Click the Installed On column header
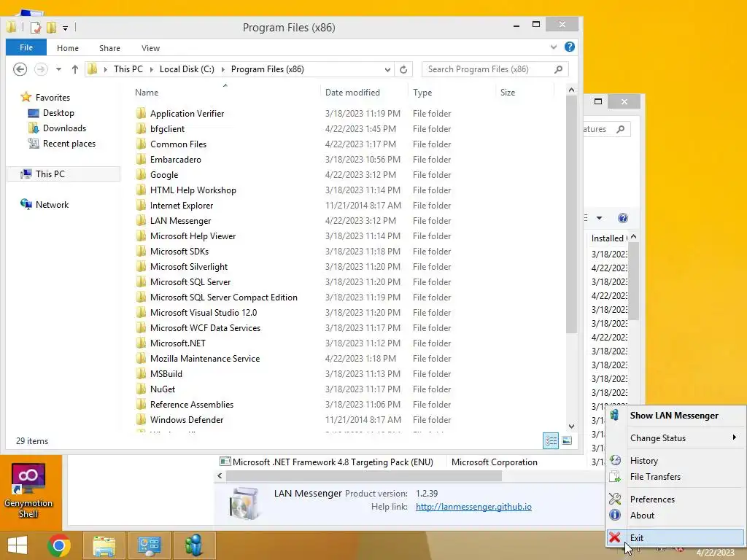This screenshot has width=747, height=560. tap(608, 238)
